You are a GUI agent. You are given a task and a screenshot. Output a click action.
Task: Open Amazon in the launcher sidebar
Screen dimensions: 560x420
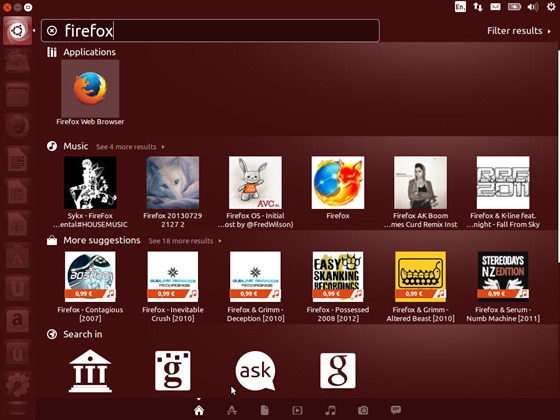[x=17, y=320]
